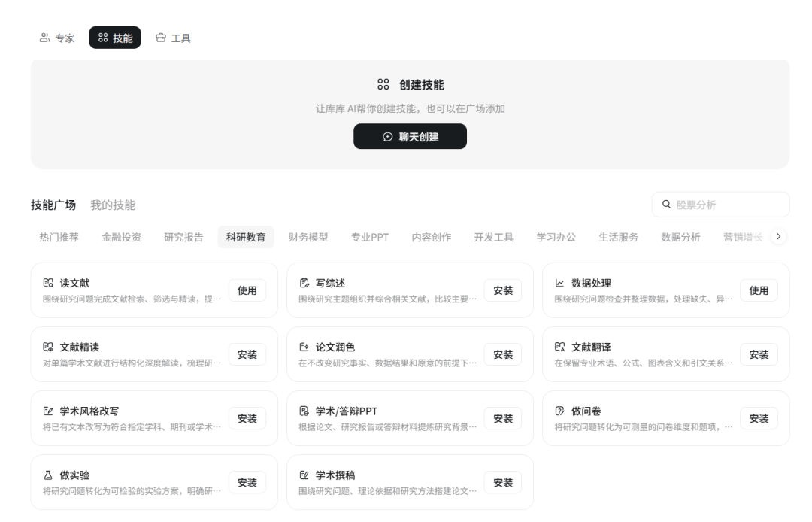Screen dimensions: 812x522
Task: Click the 做问卷 card title
Action: click(586, 411)
